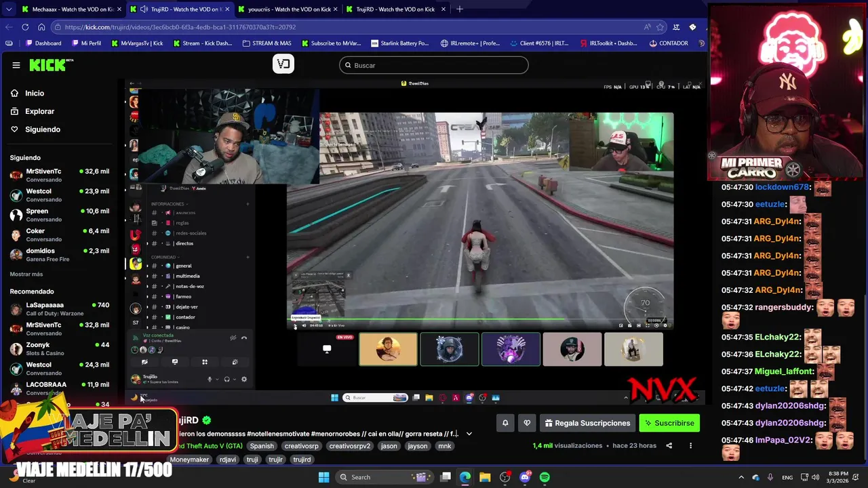Click the Buscar search field on Kick
Screen dimensions: 868x488
(x=434, y=65)
